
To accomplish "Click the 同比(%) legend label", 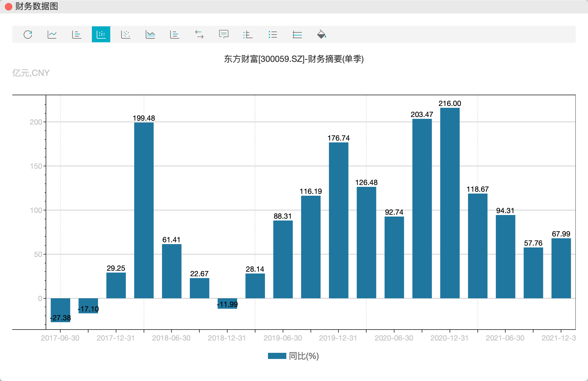I will tap(304, 356).
